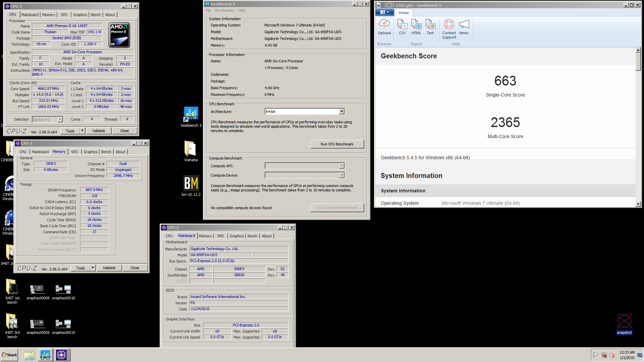
Task: Open the Benchmarks menu in Geekbench 5
Action: click(x=224, y=10)
